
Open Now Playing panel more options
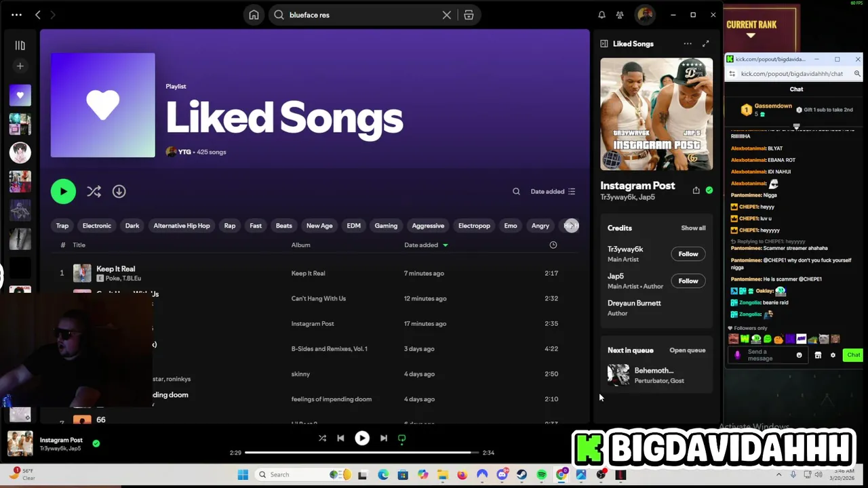(x=688, y=43)
